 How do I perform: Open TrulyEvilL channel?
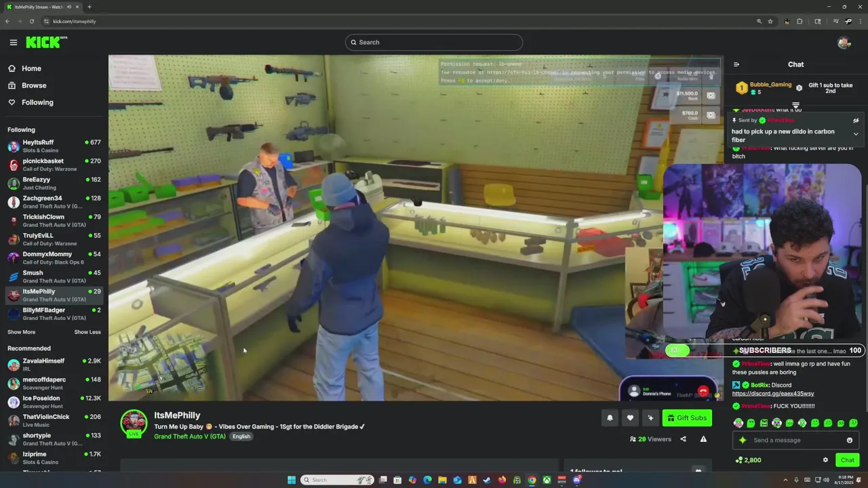point(54,239)
